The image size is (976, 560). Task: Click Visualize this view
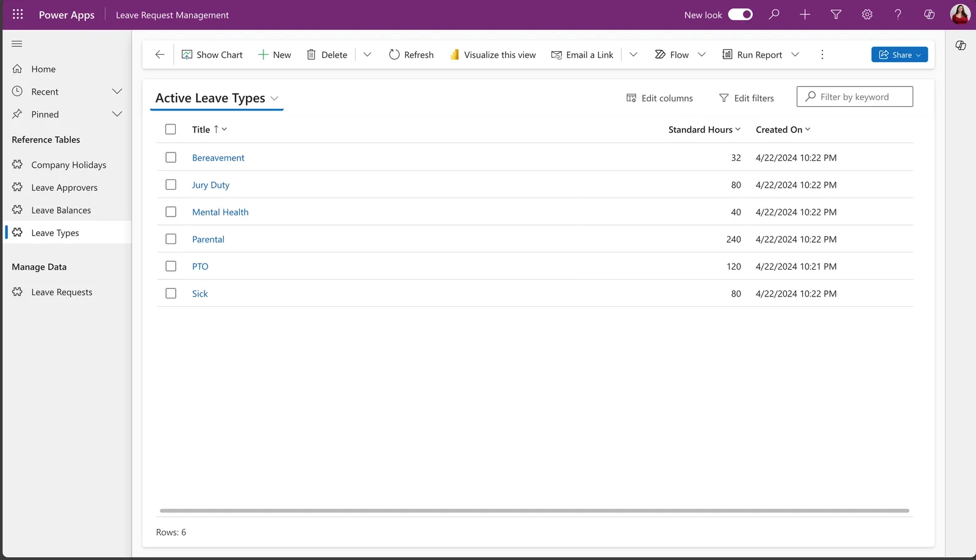pyautogui.click(x=493, y=54)
